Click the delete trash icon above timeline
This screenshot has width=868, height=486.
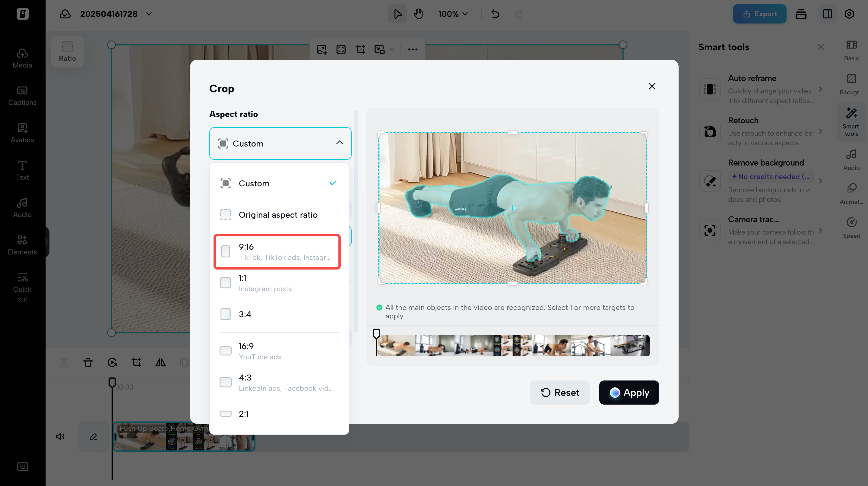[x=88, y=362]
